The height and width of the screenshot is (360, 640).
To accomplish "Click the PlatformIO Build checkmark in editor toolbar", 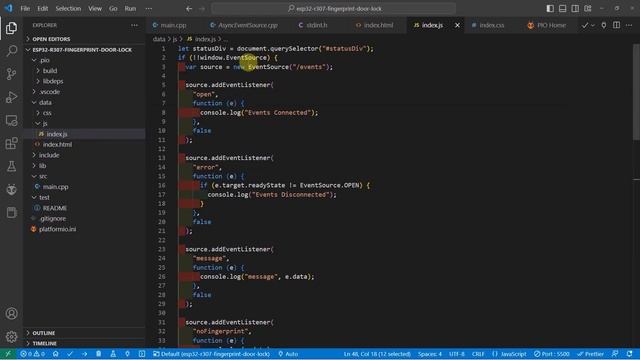I will click(584, 25).
